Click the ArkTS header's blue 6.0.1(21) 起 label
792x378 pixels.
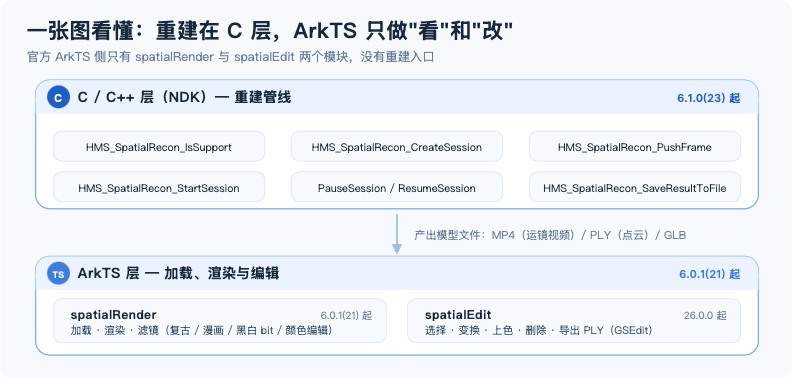coord(710,274)
